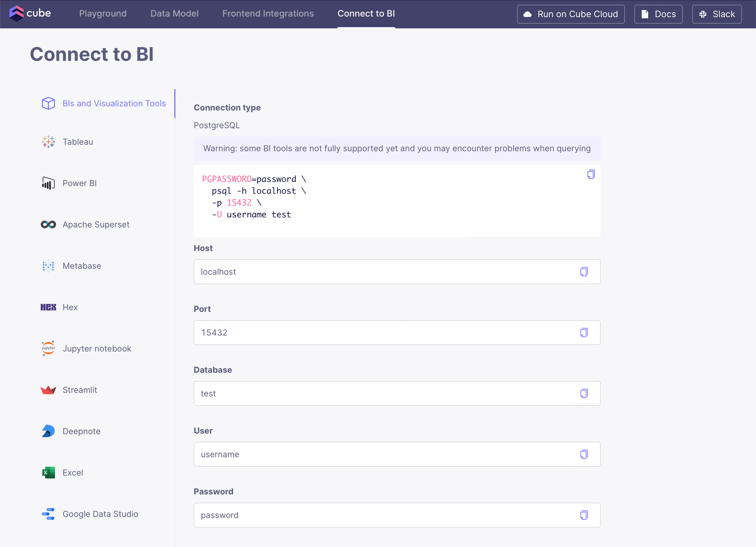Screen dimensions: 756x547
Task: Copy the Password field value
Action: coord(584,515)
